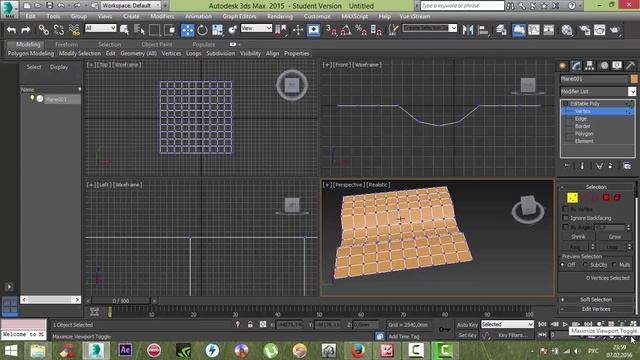640x360 pixels.
Task: Click the Unlink Selection tool
Action: pos(58,30)
